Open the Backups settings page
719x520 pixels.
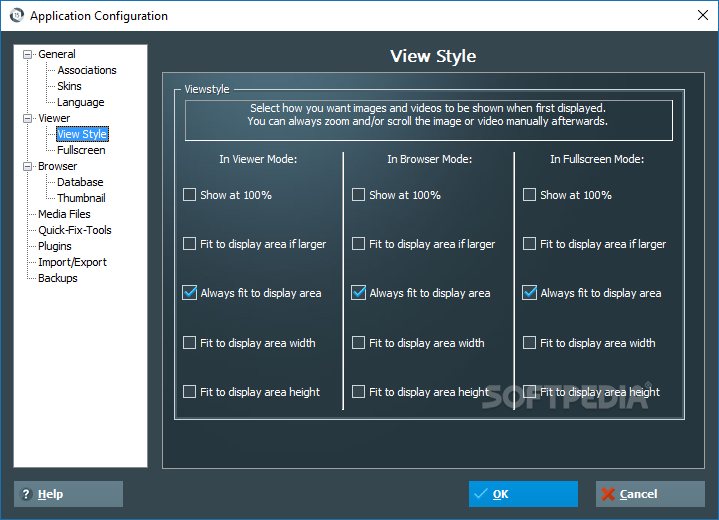point(58,278)
